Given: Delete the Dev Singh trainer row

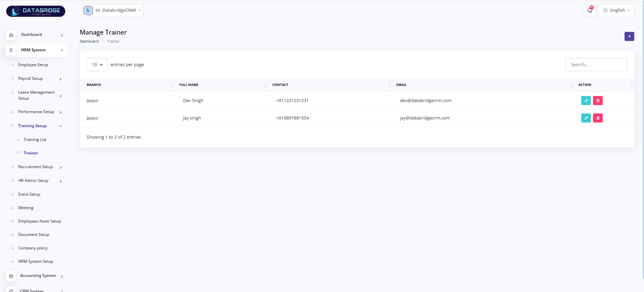Looking at the screenshot, I should (598, 100).
